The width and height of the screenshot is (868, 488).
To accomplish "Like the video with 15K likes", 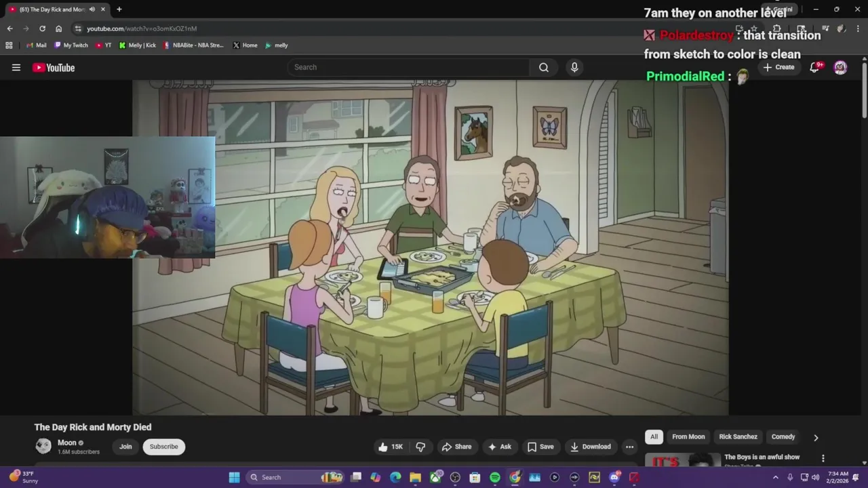I will pyautogui.click(x=391, y=447).
